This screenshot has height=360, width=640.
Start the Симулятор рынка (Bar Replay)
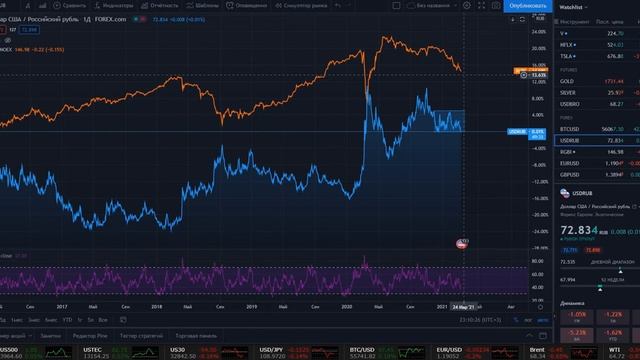tap(301, 6)
